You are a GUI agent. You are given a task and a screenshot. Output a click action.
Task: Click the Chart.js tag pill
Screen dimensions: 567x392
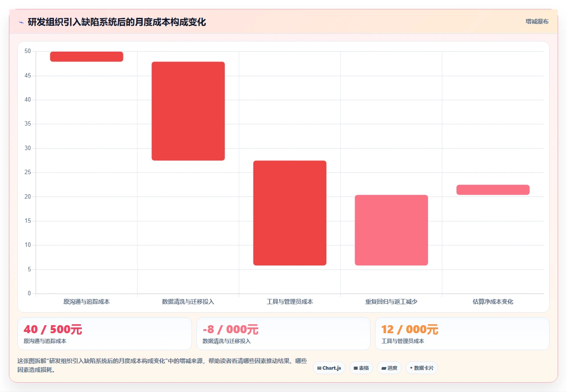click(329, 368)
